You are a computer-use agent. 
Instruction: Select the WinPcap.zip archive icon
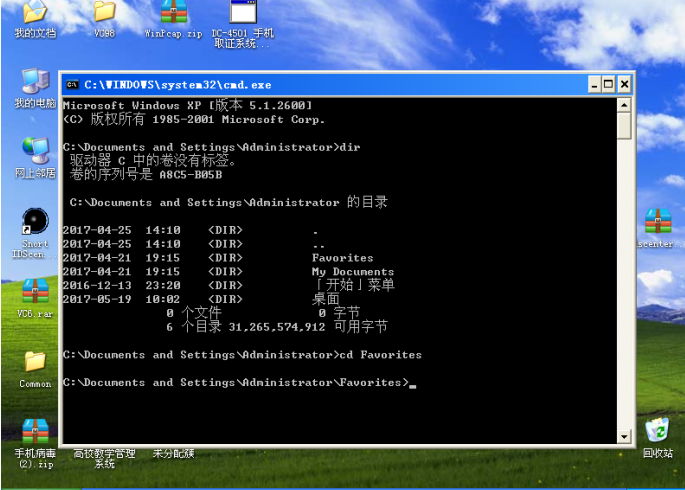click(x=173, y=12)
